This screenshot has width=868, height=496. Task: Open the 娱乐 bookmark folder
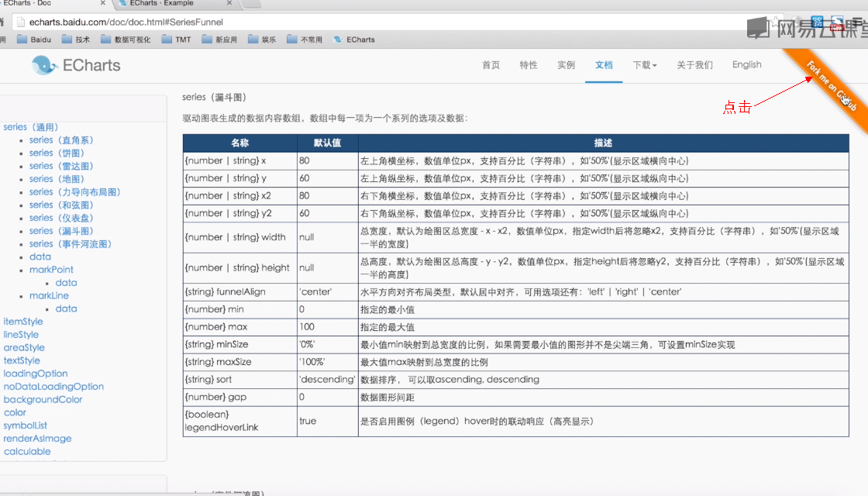click(262, 40)
